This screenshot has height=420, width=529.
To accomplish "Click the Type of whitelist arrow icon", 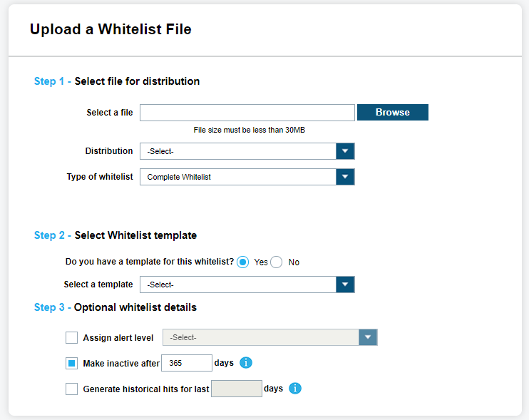I will pos(345,177).
